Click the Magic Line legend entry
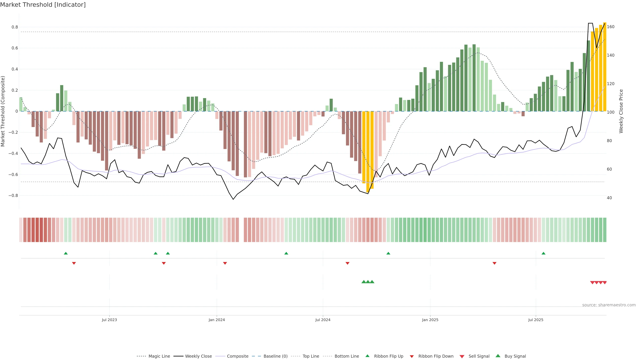The height and width of the screenshot is (362, 644). click(x=159, y=356)
